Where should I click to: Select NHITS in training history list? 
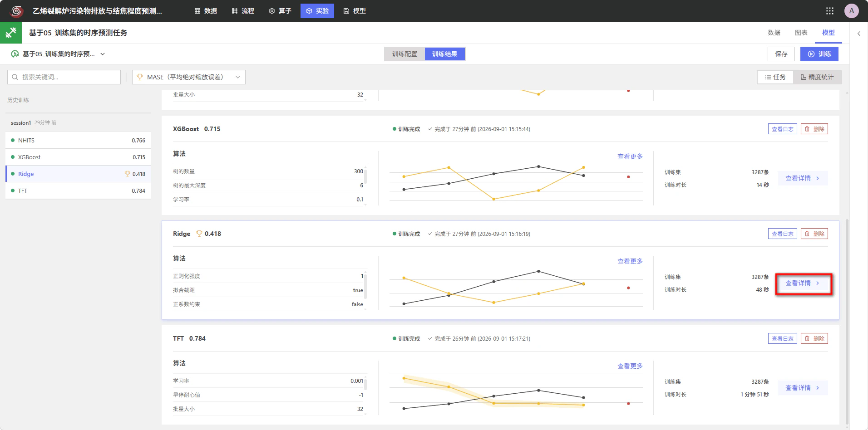(x=78, y=140)
